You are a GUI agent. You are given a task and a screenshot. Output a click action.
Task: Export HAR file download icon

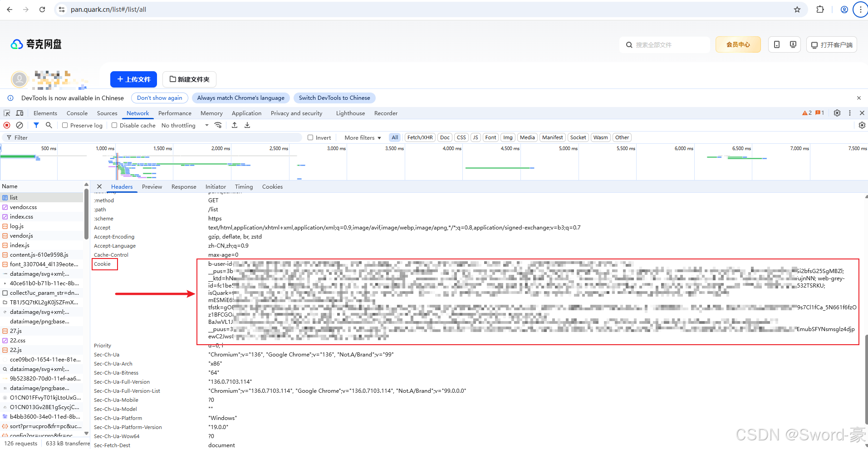247,125
